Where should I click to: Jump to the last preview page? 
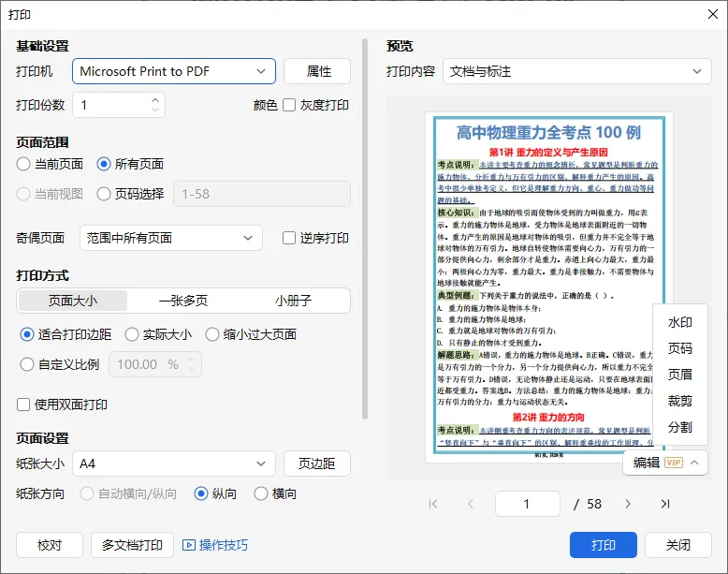pyautogui.click(x=665, y=504)
